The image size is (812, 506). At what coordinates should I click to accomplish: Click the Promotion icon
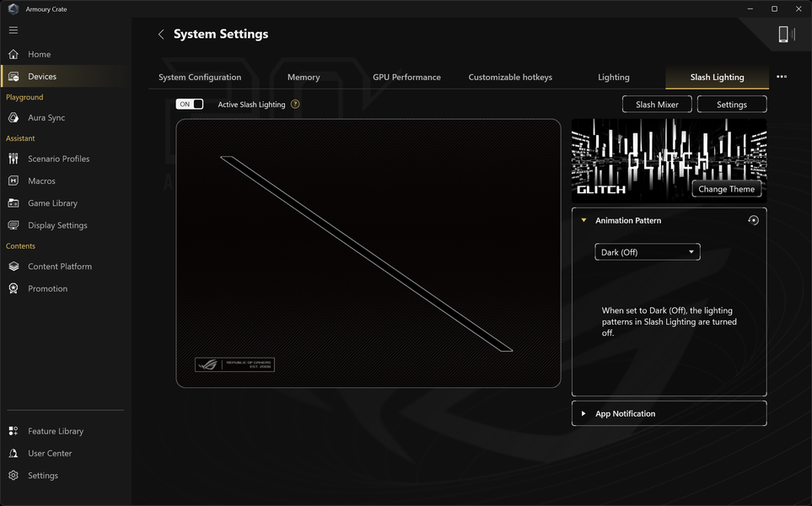[x=13, y=288]
